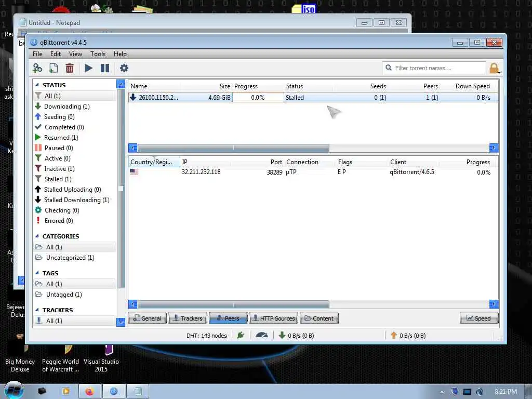Viewport: 532px width, 399px height.
Task: Open the Tools menu
Action: pos(98,54)
